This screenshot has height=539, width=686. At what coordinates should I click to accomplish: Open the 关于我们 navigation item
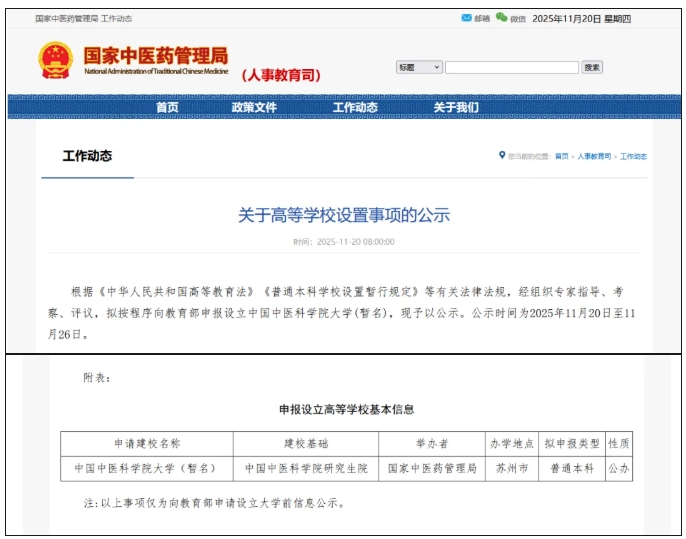tap(456, 107)
